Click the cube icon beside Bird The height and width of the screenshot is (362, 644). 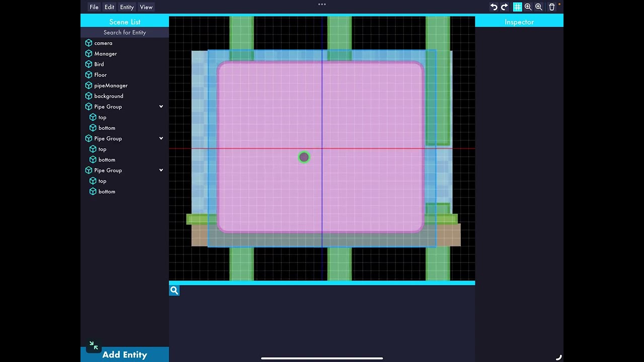tap(89, 64)
